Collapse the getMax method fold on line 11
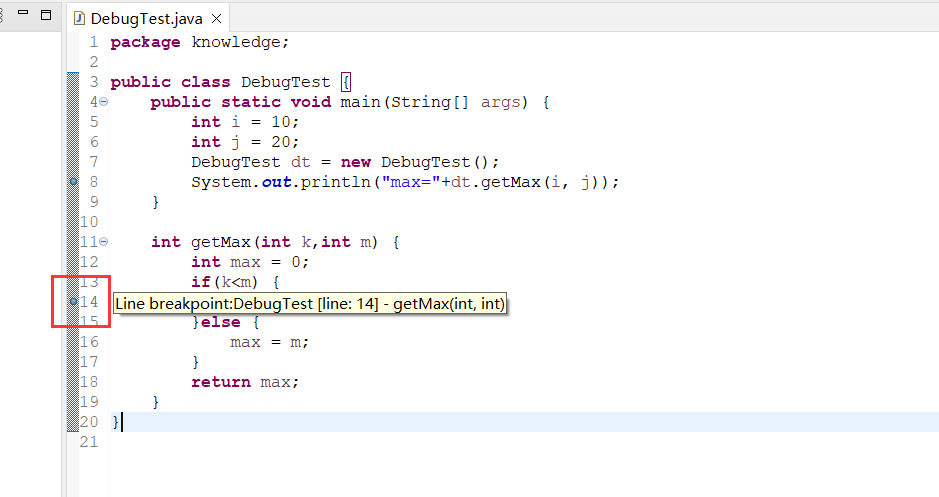 [x=104, y=242]
